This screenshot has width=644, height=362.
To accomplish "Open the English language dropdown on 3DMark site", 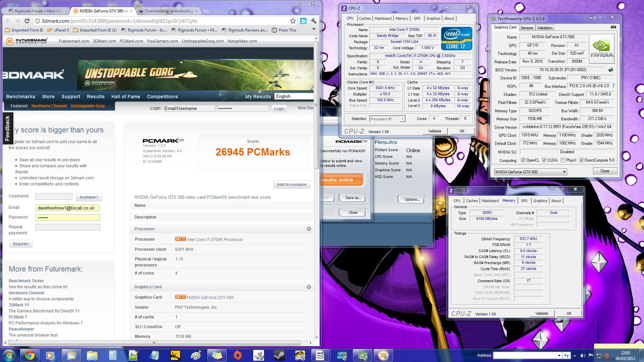I will click(x=294, y=96).
